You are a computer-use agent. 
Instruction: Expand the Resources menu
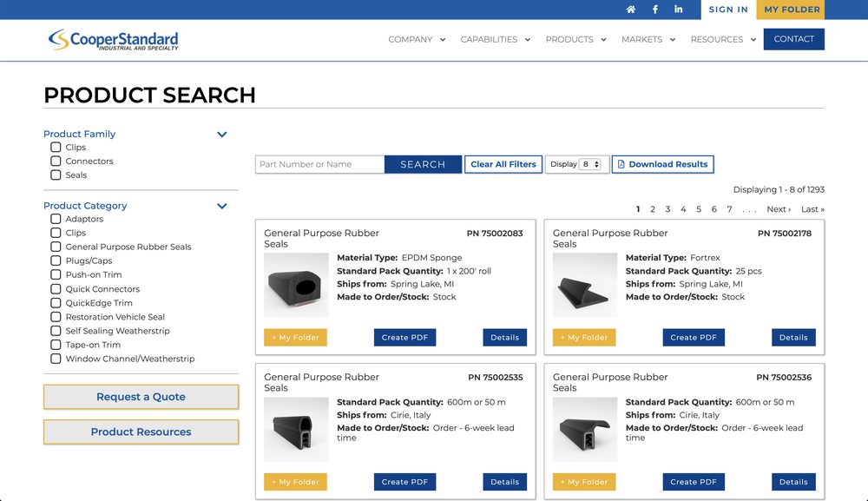[x=723, y=39]
